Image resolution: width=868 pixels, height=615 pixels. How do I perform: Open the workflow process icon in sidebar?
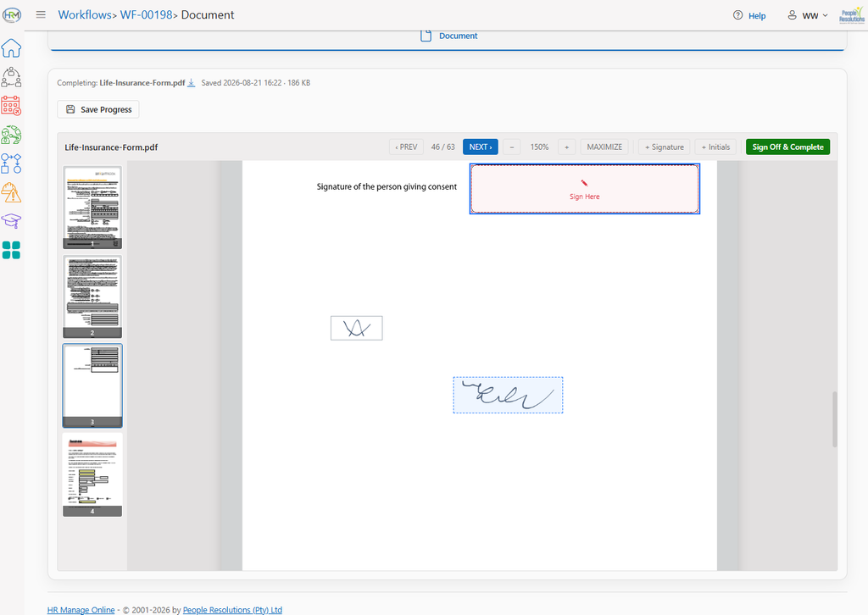click(x=11, y=163)
